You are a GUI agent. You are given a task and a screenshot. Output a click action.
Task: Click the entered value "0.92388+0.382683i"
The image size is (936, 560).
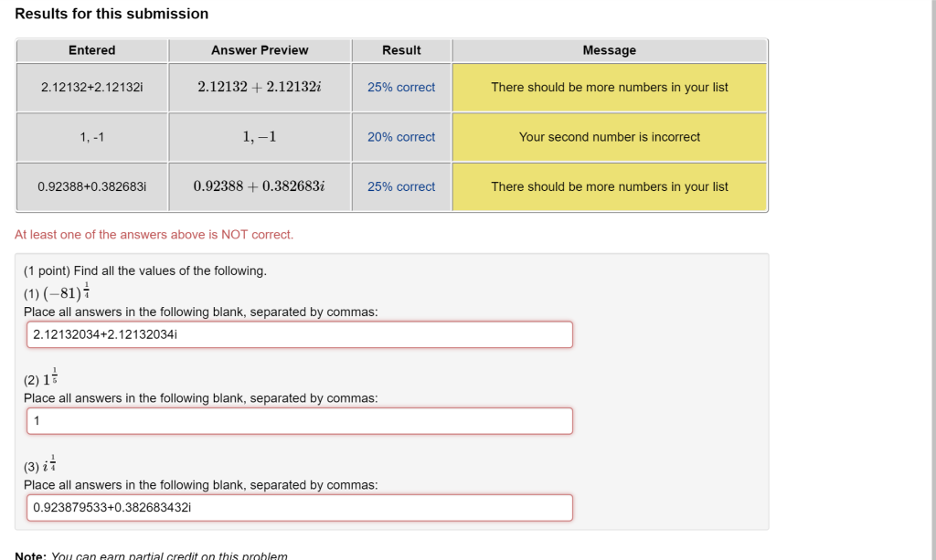91,186
